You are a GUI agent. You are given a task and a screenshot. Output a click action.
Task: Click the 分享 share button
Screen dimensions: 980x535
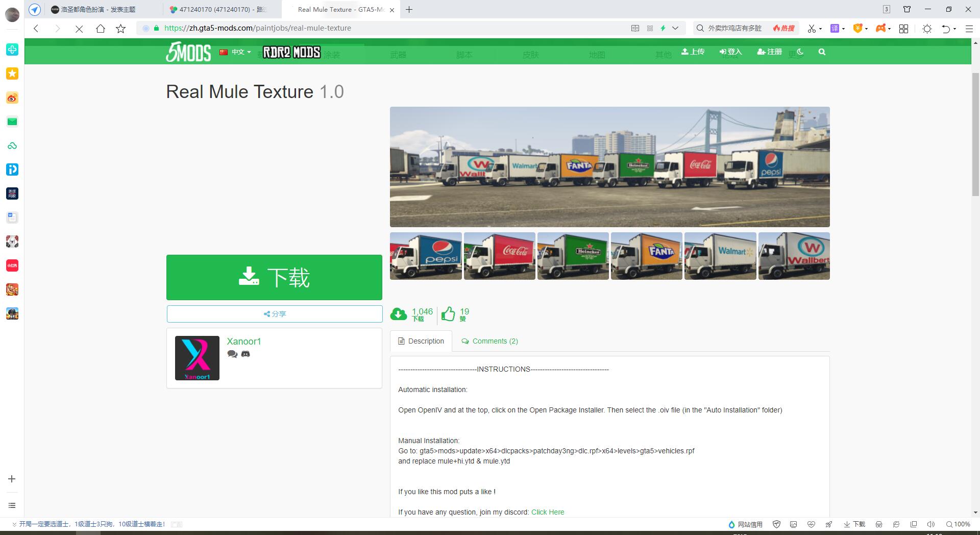coord(275,314)
